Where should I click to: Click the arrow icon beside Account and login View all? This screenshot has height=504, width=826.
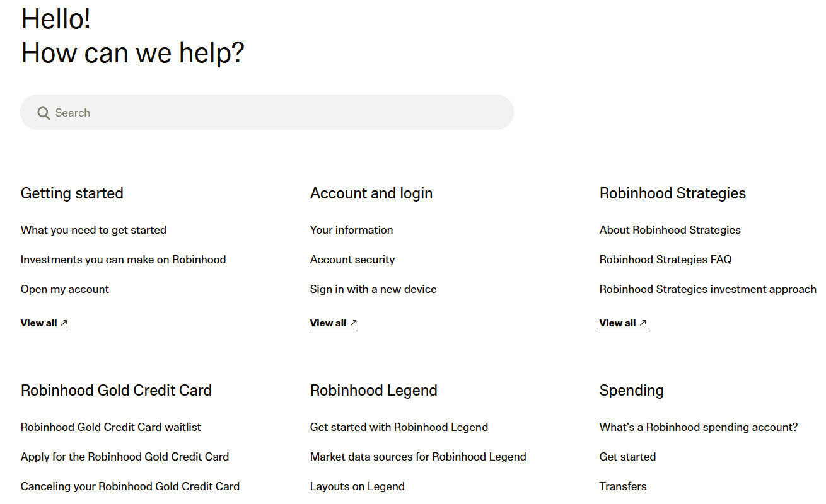click(353, 322)
